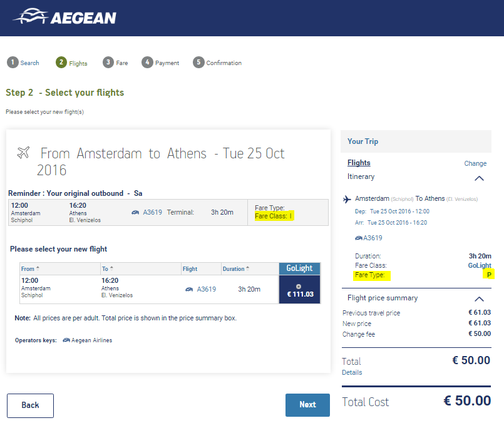Sort flights by Duration column arrow
504x428 pixels.
pyautogui.click(x=247, y=268)
